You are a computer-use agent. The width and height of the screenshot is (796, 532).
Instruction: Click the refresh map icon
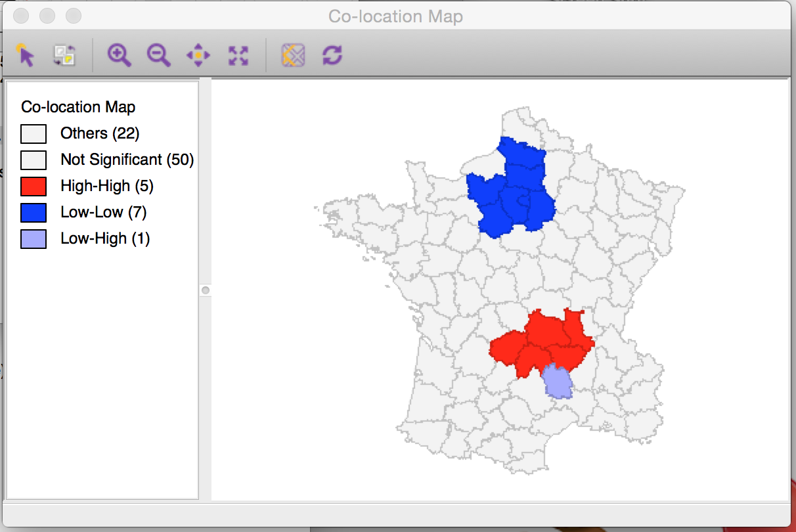tap(333, 55)
